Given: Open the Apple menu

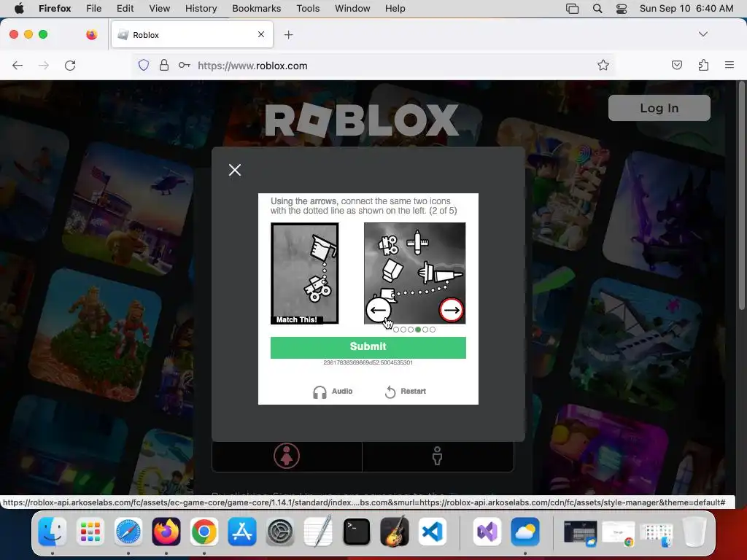Looking at the screenshot, I should point(18,8).
